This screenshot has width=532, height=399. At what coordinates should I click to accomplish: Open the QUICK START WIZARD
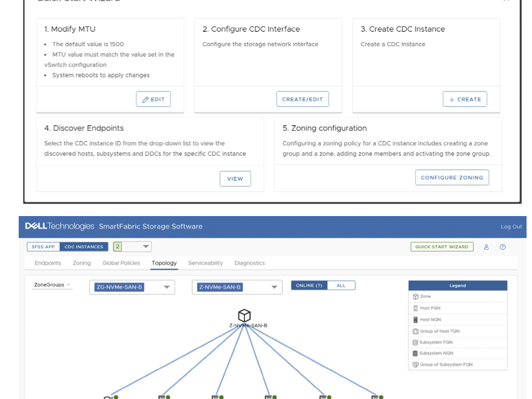442,247
